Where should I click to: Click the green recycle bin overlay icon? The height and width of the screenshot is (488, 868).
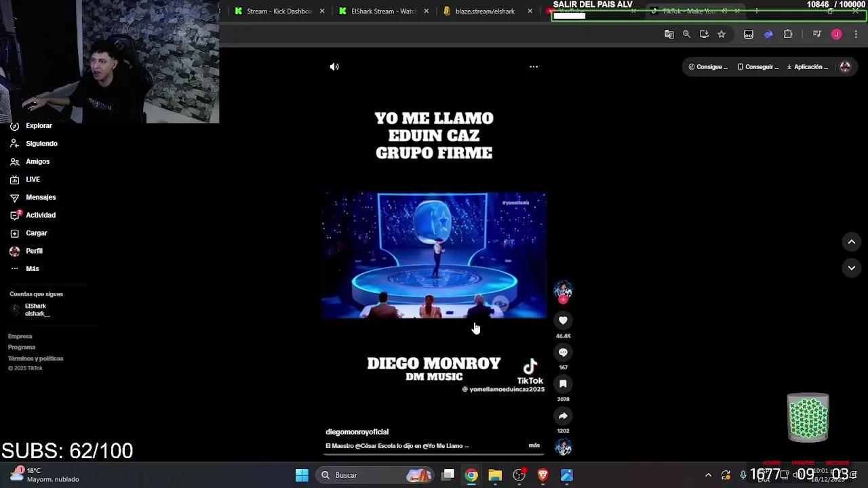pyautogui.click(x=808, y=418)
